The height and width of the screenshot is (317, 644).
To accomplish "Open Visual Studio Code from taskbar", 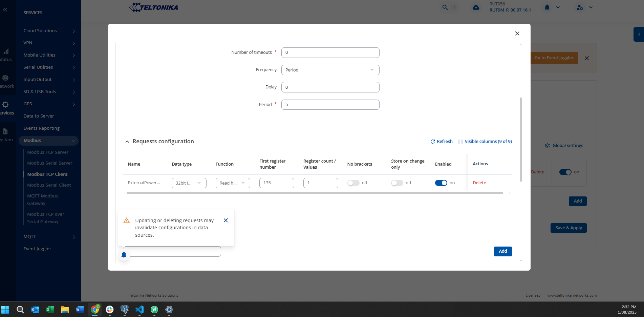I will tap(139, 310).
